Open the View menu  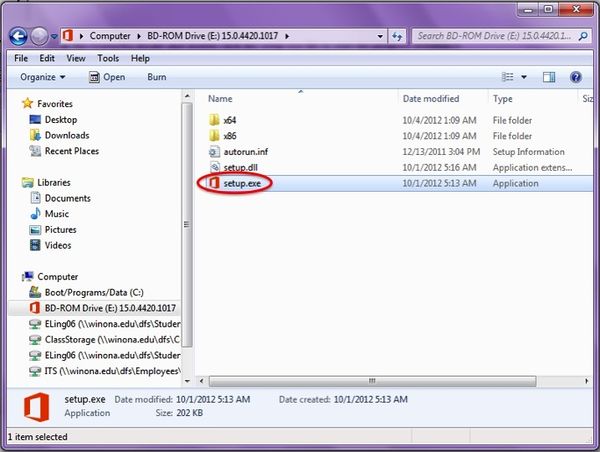76,58
